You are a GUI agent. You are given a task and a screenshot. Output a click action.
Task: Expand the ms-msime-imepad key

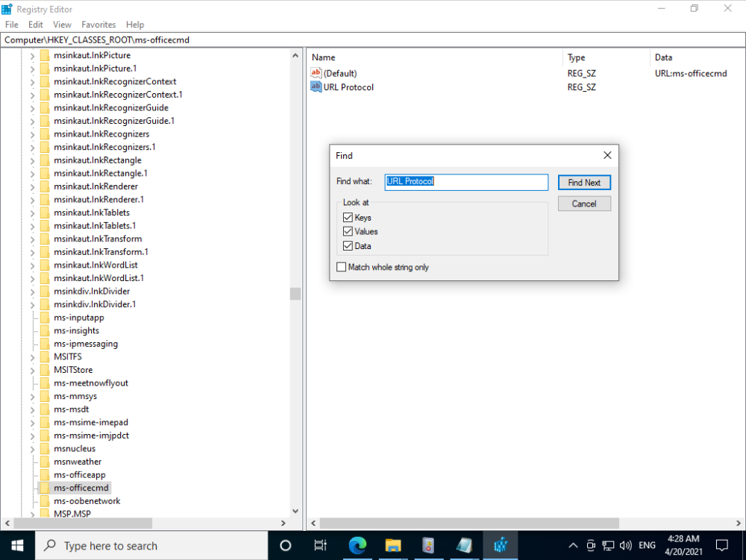pyautogui.click(x=32, y=423)
